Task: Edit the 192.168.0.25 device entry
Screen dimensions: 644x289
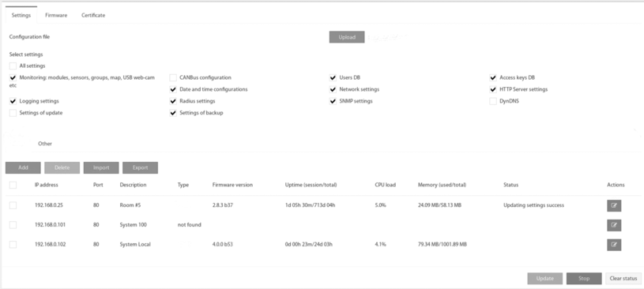Action: (614, 205)
